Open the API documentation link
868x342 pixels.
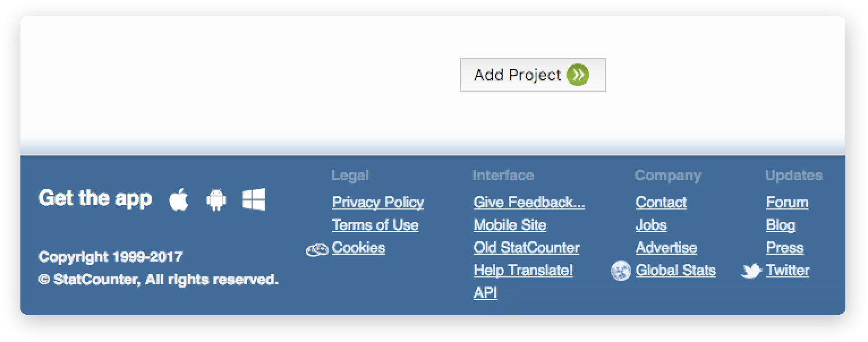485,293
